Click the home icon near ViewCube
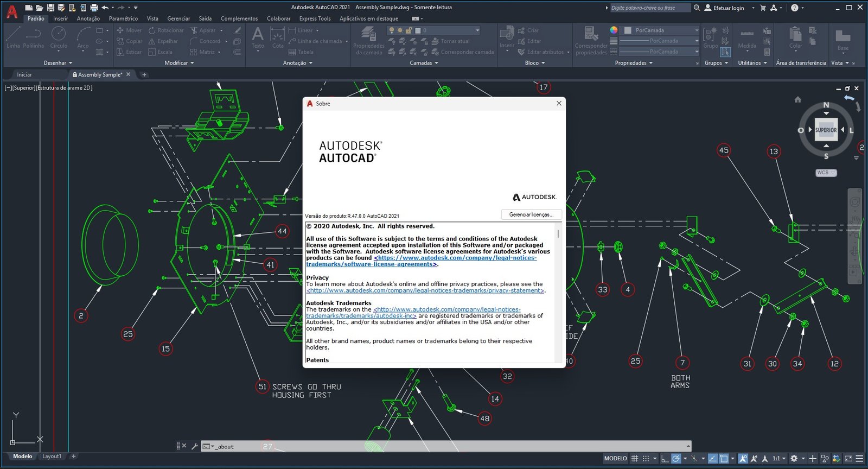Viewport: 868px width, 469px height. coord(797,99)
